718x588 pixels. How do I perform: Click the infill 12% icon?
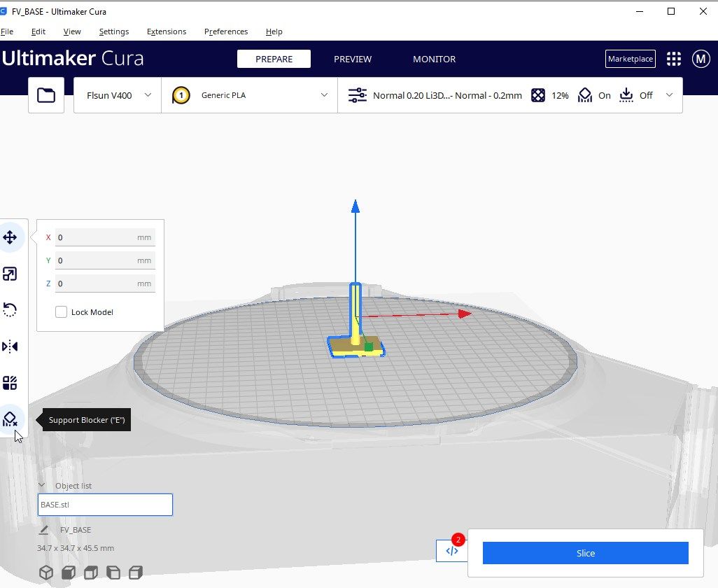pyautogui.click(x=538, y=95)
